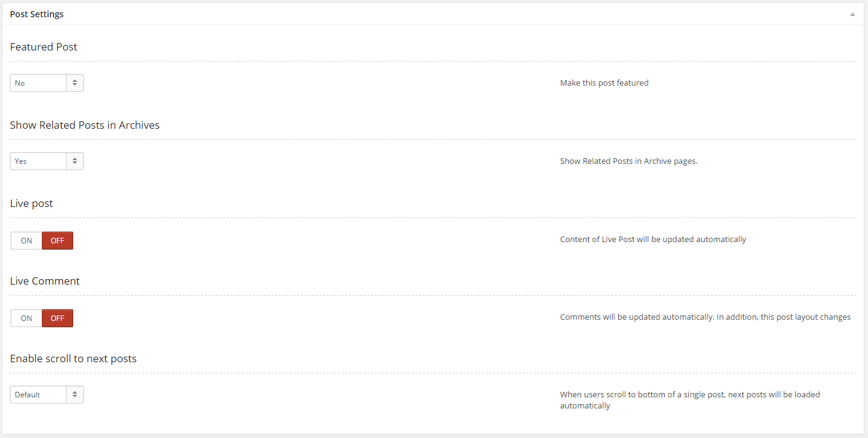Click the Live post section heading
The height and width of the screenshot is (438, 868).
[x=31, y=203]
